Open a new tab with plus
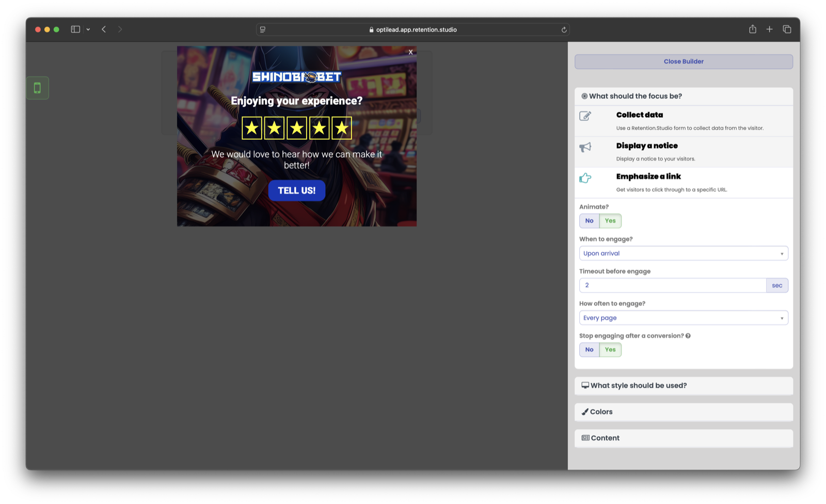The height and width of the screenshot is (504, 826). point(769,29)
